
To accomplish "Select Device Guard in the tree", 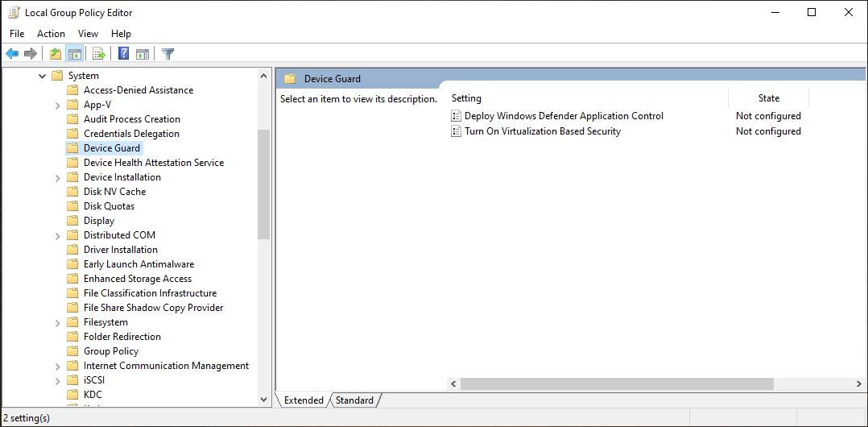I will tap(112, 148).
